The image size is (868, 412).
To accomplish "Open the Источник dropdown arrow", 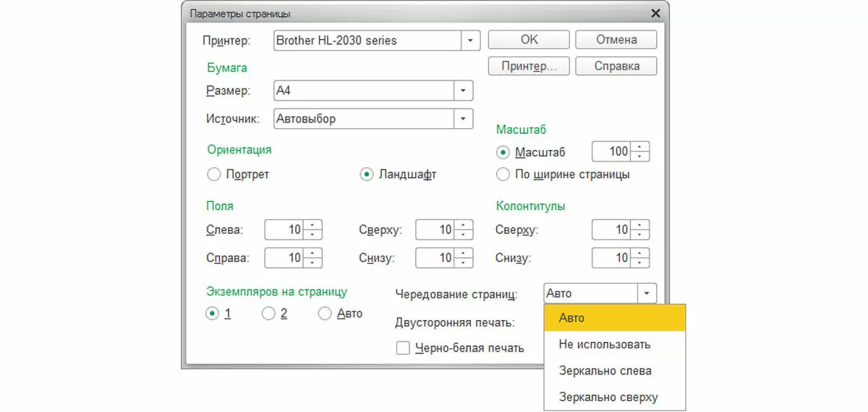I will pyautogui.click(x=463, y=119).
